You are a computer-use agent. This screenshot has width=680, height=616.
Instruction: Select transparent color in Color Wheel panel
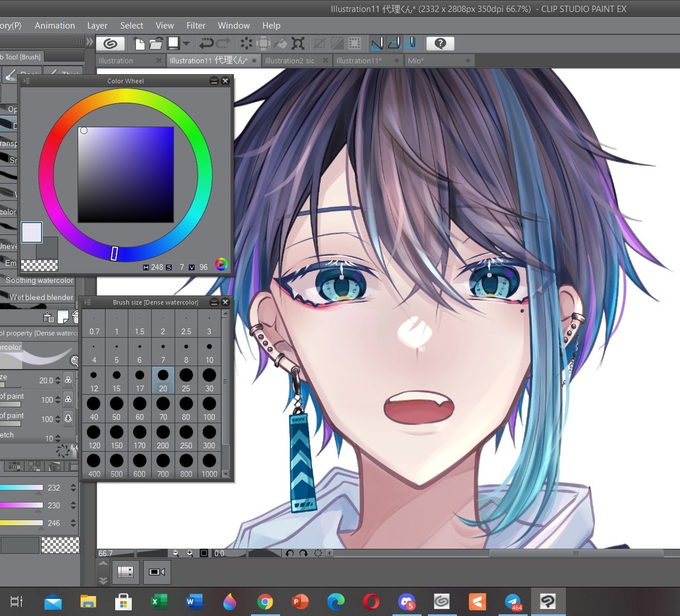(39, 265)
